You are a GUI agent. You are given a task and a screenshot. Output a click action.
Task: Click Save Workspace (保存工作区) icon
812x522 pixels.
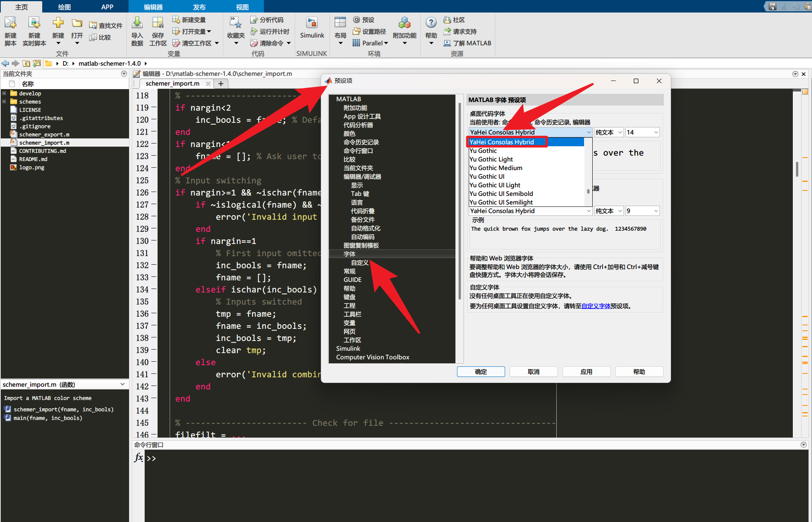pyautogui.click(x=158, y=23)
